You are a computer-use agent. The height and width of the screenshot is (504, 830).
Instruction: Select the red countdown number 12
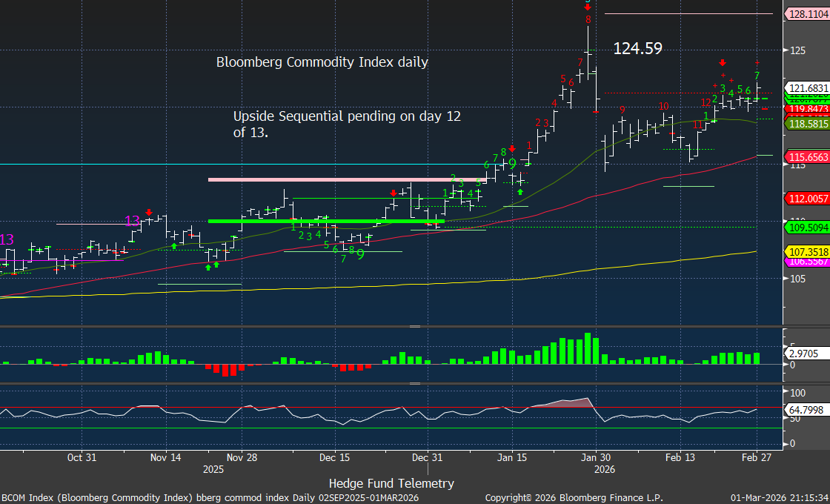pos(705,102)
